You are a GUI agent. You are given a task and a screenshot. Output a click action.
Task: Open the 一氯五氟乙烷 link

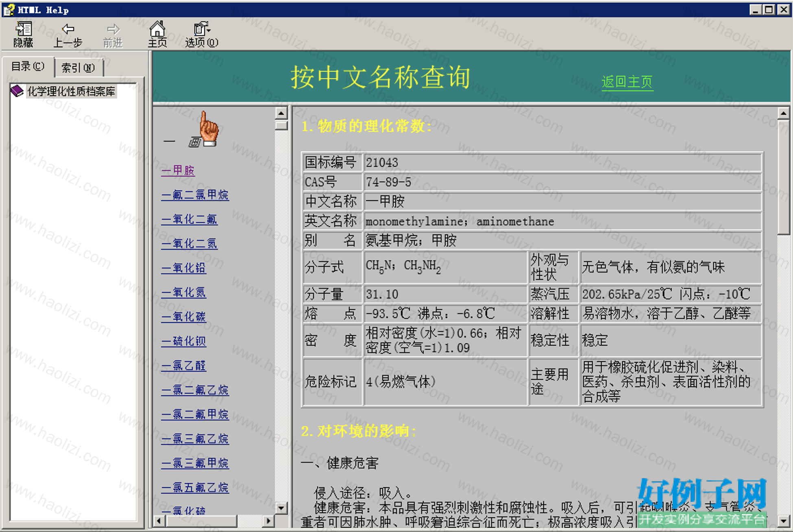pyautogui.click(x=195, y=487)
